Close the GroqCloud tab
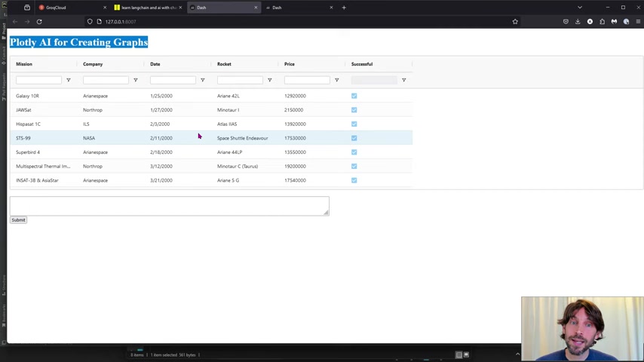Image resolution: width=644 pixels, height=362 pixels. pos(105,8)
